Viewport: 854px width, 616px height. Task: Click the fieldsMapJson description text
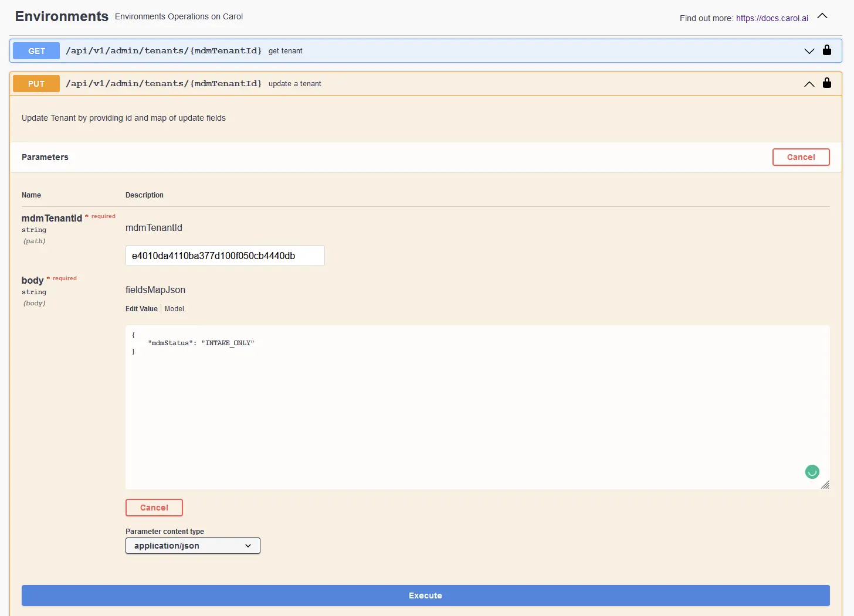tap(155, 290)
